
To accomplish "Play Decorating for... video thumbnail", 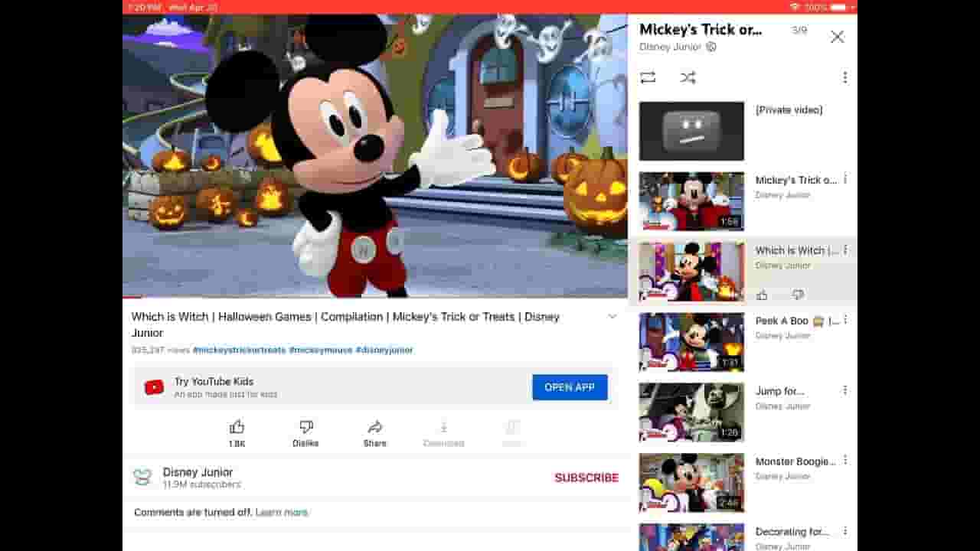I will tap(691, 537).
